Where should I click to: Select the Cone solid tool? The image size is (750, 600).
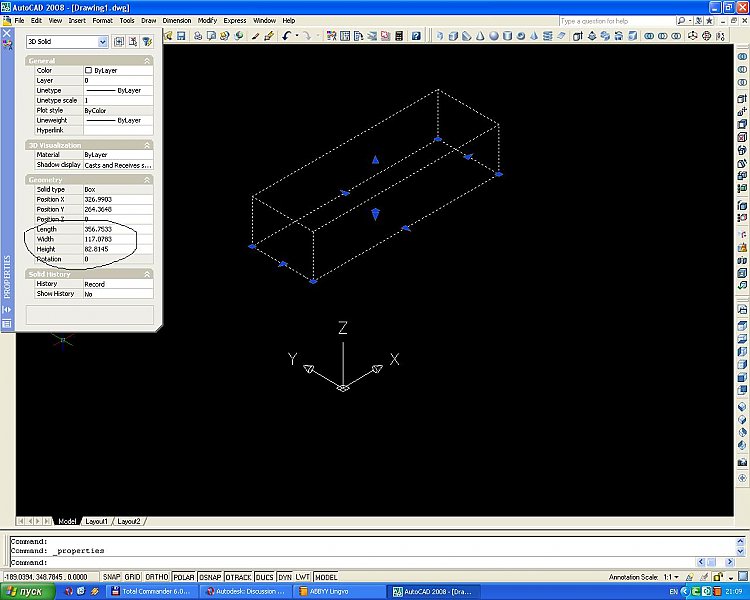pyautogui.click(x=480, y=36)
